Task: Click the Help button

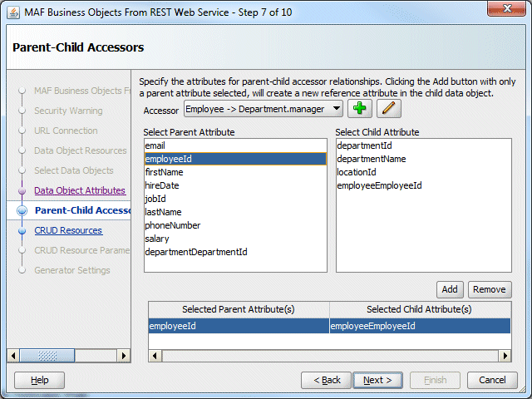Action: click(x=39, y=380)
